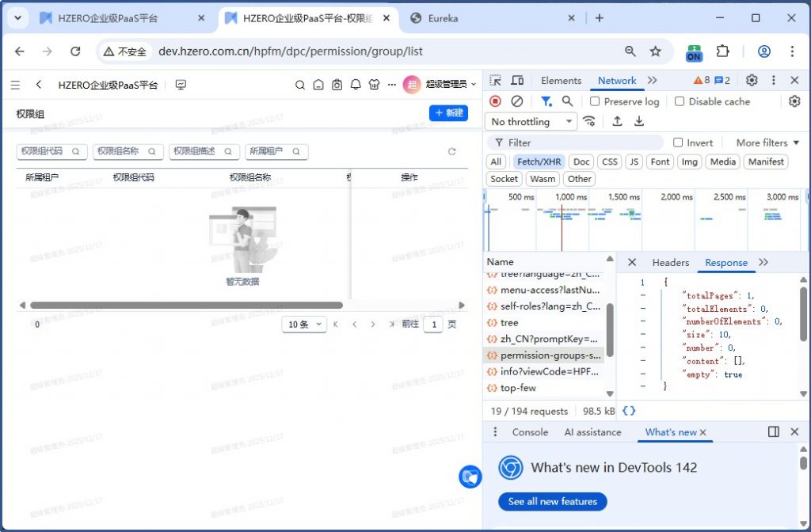This screenshot has height=532, width=811.
Task: Click the record network log button
Action: [495, 101]
